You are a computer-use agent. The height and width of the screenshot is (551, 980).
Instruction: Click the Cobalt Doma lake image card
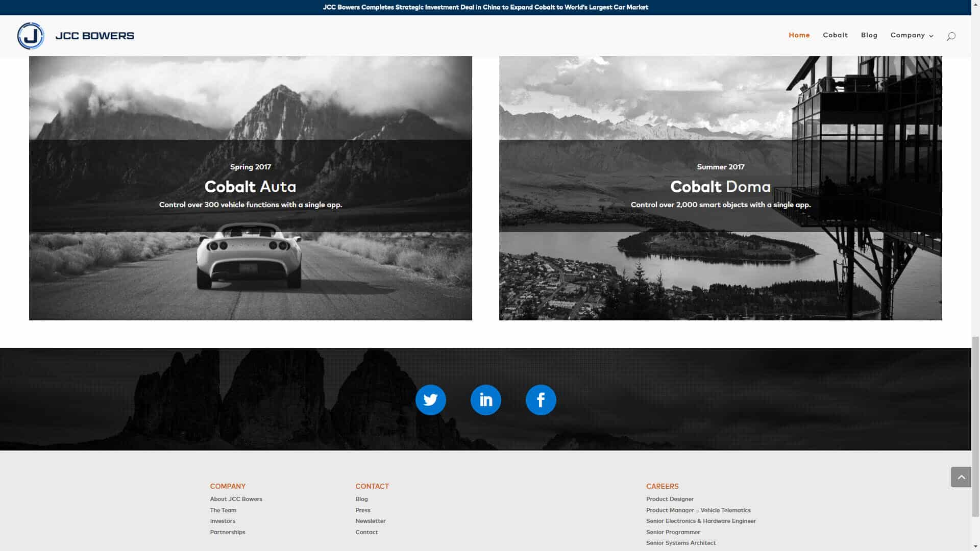click(x=720, y=188)
